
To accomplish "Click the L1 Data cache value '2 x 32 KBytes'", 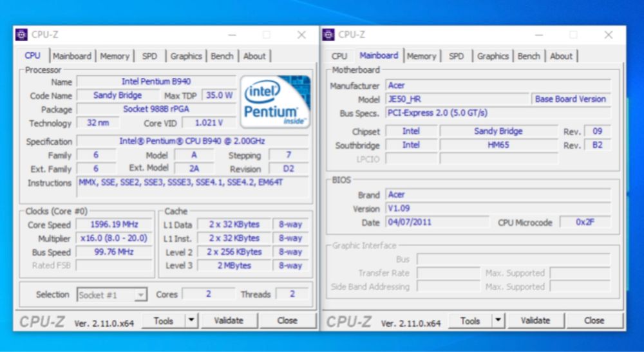I will pyautogui.click(x=234, y=225).
